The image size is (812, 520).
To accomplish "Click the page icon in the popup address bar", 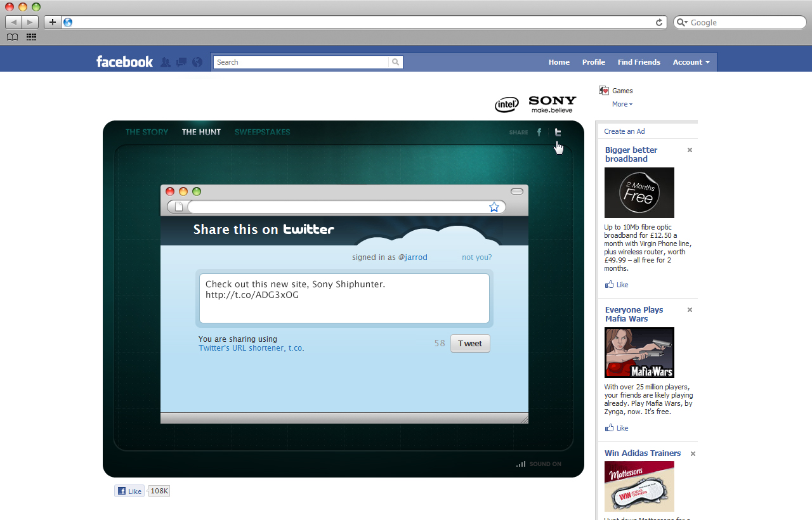I will click(x=179, y=207).
